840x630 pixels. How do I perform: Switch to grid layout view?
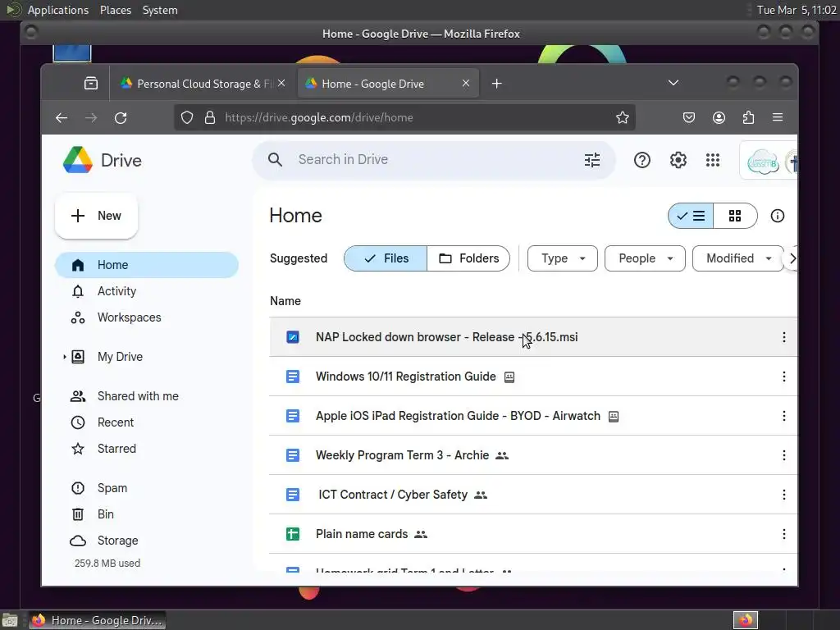[735, 216]
